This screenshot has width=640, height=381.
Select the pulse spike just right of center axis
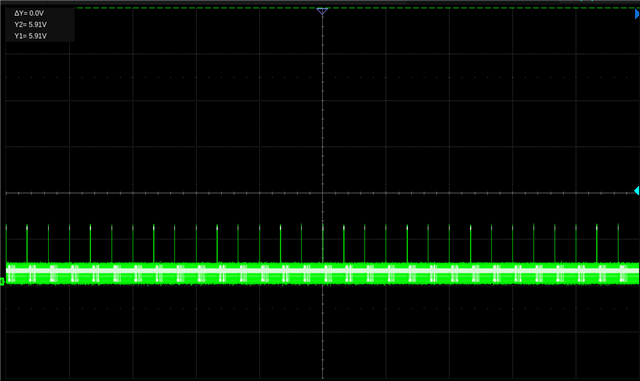(344, 243)
